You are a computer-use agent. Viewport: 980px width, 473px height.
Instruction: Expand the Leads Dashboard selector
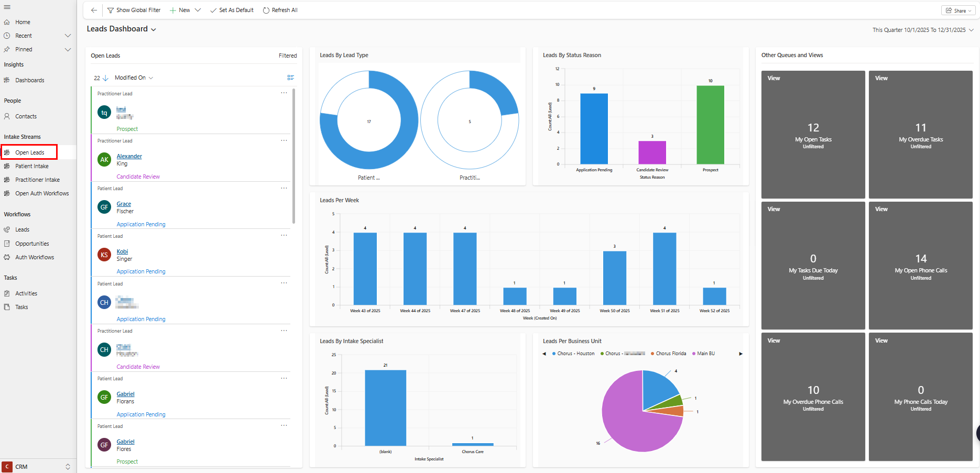point(154,30)
